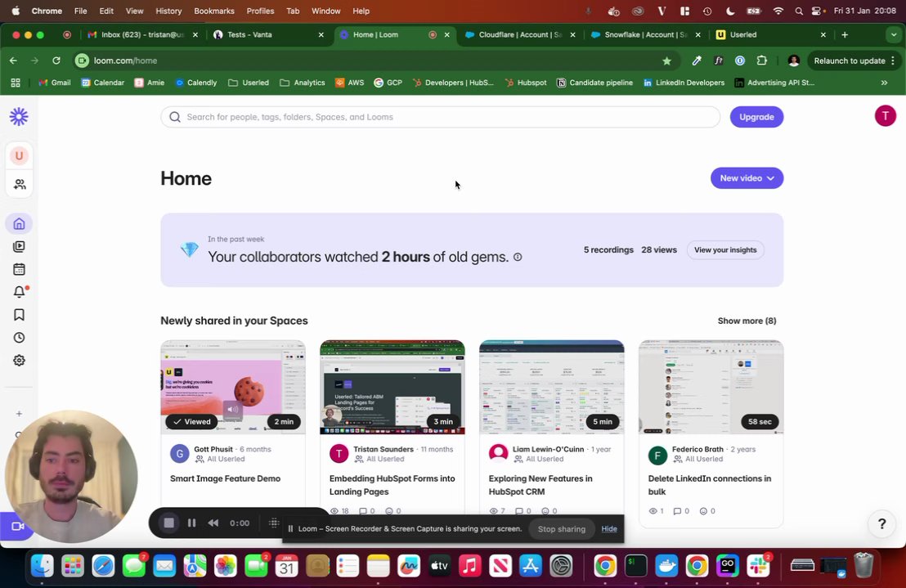The height and width of the screenshot is (588, 906).
Task: Click the user avatar T at top right
Action: [x=886, y=116]
